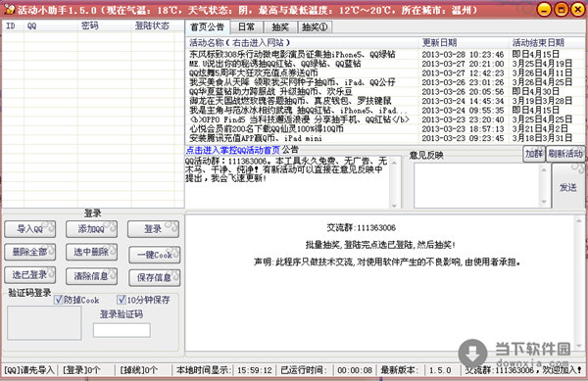Screen dimensions: 588x381
Task: Click the 加群 button
Action: point(534,154)
